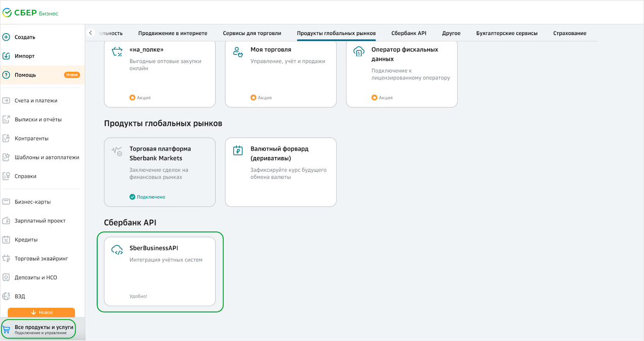644x341 pixels.
Task: Click the Sber Business logo
Action: tap(30, 13)
